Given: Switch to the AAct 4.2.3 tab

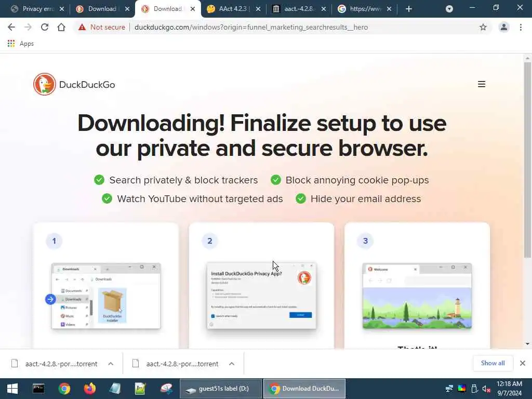Looking at the screenshot, I should click(234, 9).
